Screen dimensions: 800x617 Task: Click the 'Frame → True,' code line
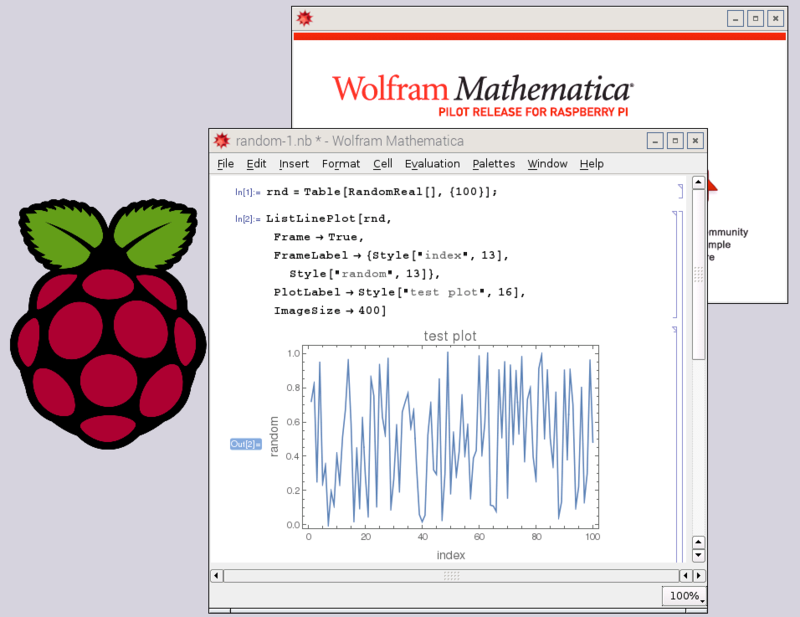(318, 237)
